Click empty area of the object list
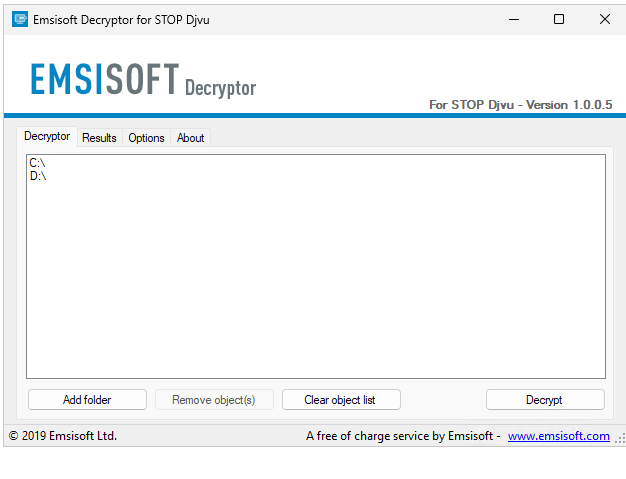The image size is (626, 479). pyautogui.click(x=315, y=280)
